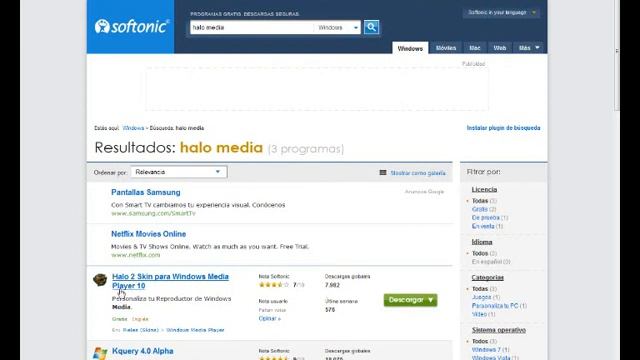Screen dimensions: 640x360
Task: Click the Kquery 4.0 Alpha Windows icon
Action: click(x=100, y=353)
